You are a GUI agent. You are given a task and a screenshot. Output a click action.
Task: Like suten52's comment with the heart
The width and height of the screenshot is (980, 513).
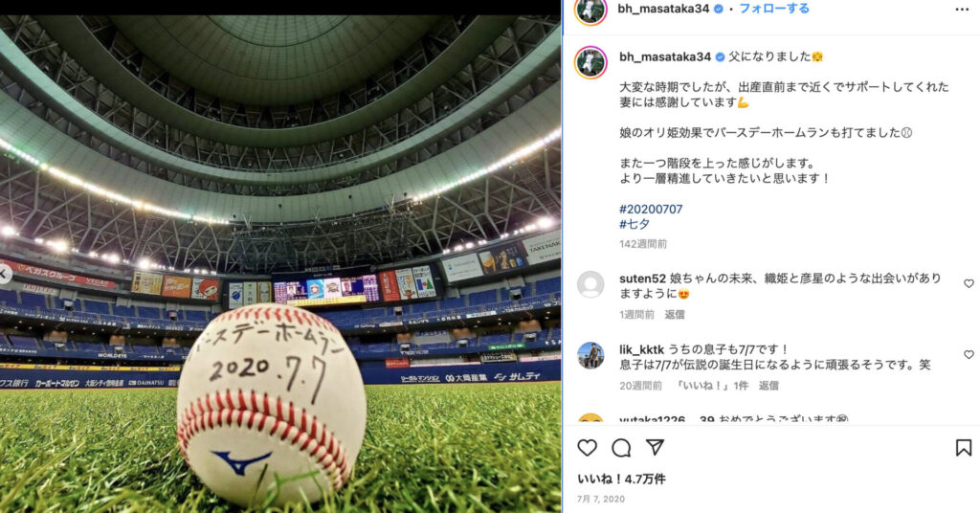tap(969, 283)
